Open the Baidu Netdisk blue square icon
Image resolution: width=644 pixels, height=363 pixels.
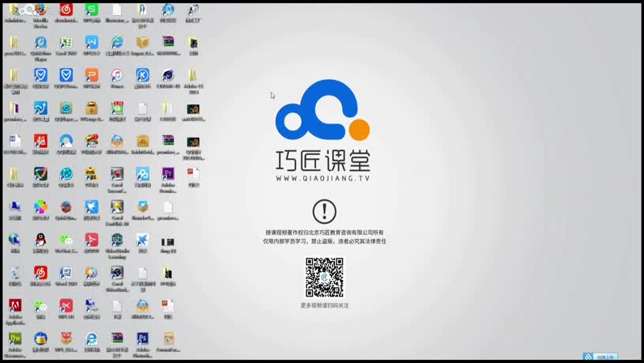[x=142, y=173]
